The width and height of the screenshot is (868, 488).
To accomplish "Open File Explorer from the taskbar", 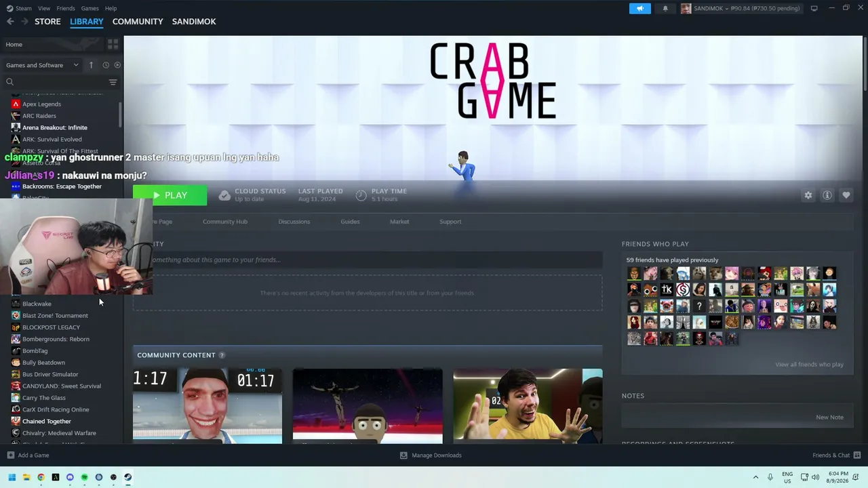I will pos(26,477).
